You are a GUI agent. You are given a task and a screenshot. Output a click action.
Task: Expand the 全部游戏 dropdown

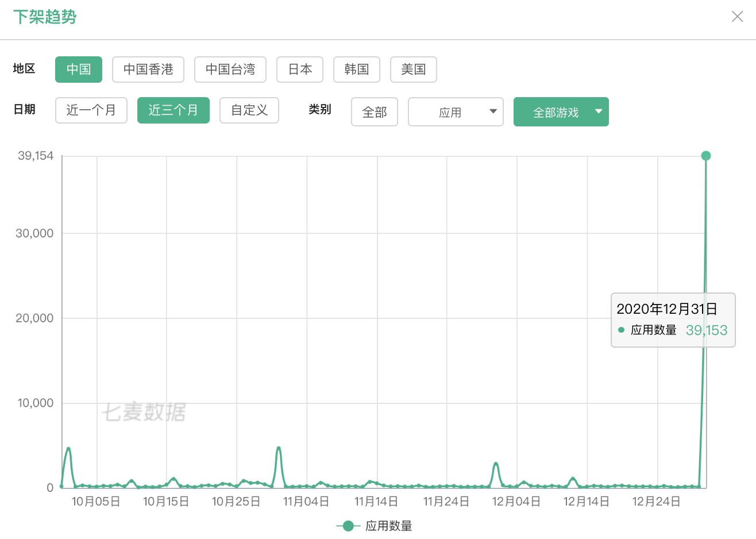[x=556, y=112]
